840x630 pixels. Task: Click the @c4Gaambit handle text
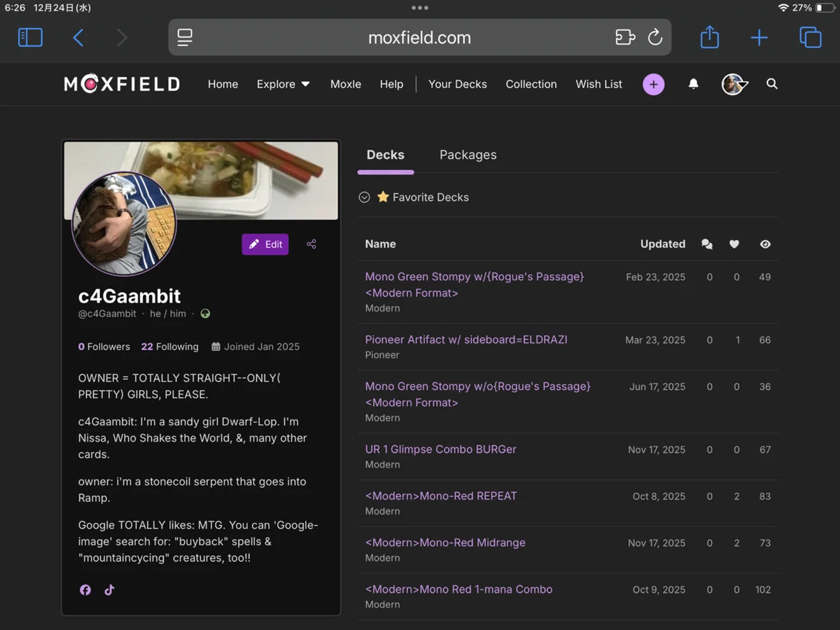[x=107, y=314]
